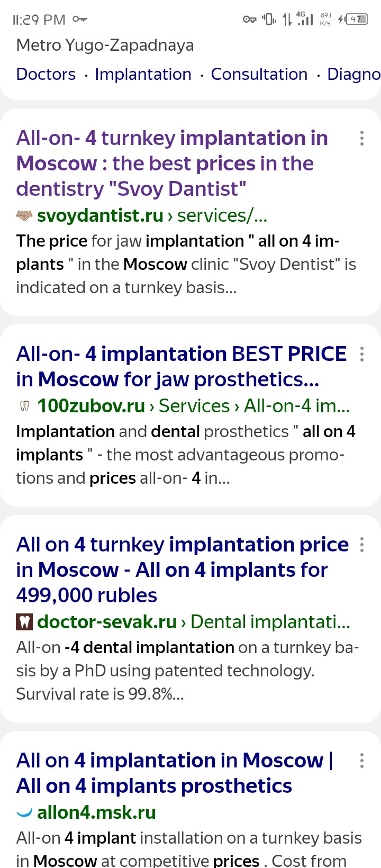Viewport: 381px width, 868px height.
Task: Open the Doctors sitelink
Action: (x=46, y=75)
